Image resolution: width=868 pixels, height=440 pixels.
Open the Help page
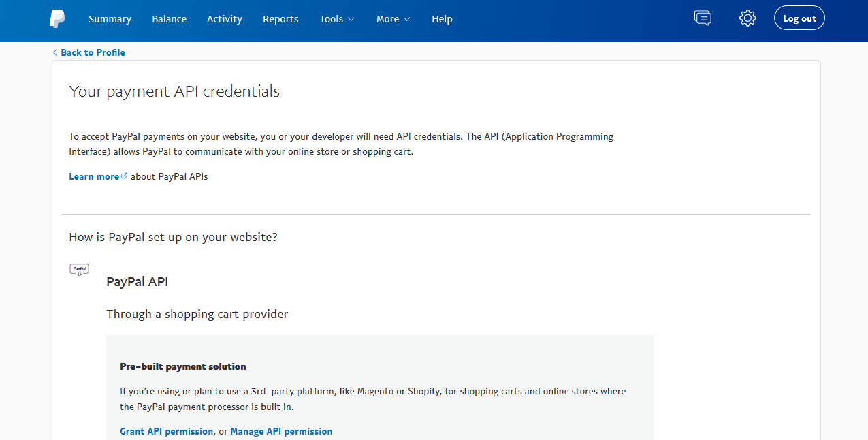[442, 19]
